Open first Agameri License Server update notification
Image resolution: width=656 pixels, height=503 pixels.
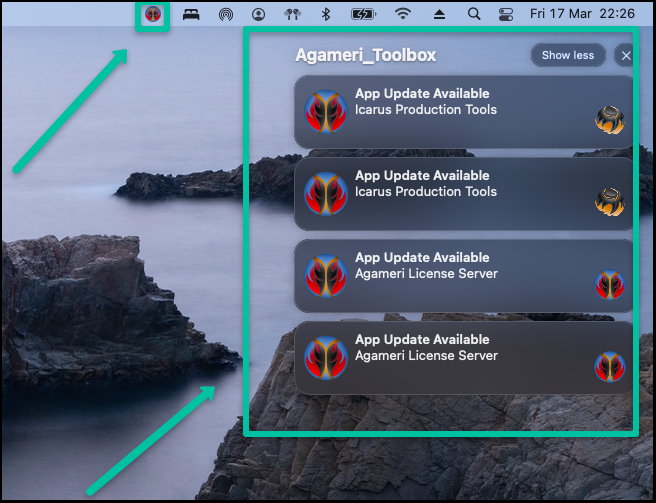coord(464,276)
